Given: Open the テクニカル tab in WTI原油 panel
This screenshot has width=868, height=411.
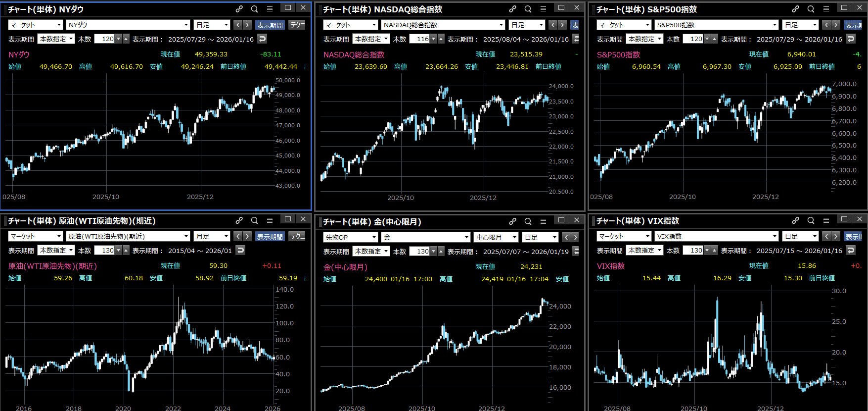Looking at the screenshot, I should click(297, 236).
